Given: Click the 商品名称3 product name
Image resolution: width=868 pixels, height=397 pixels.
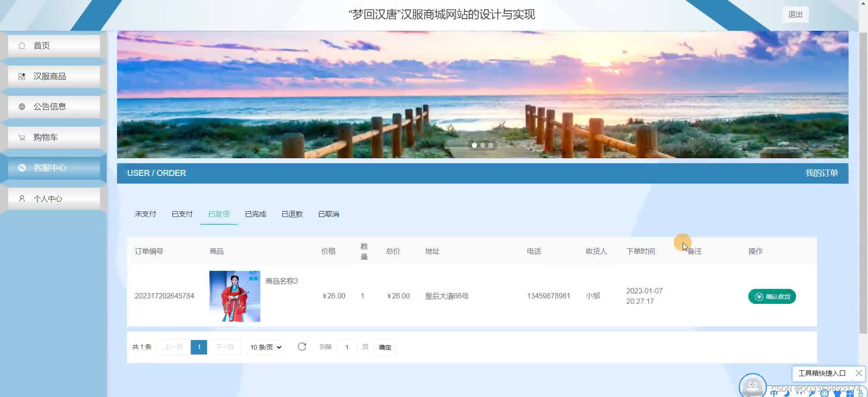Looking at the screenshot, I should pos(281,281).
